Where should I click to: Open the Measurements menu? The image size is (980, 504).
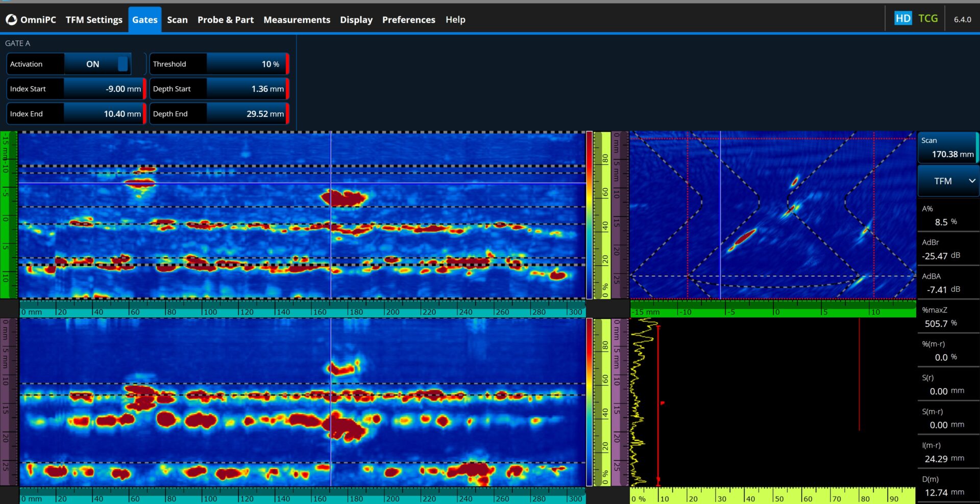pos(297,20)
